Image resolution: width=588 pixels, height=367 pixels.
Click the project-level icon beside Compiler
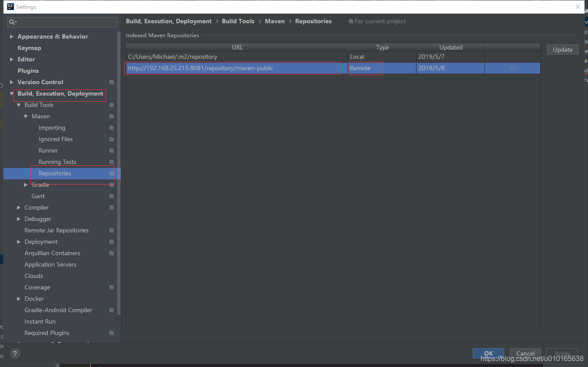111,207
